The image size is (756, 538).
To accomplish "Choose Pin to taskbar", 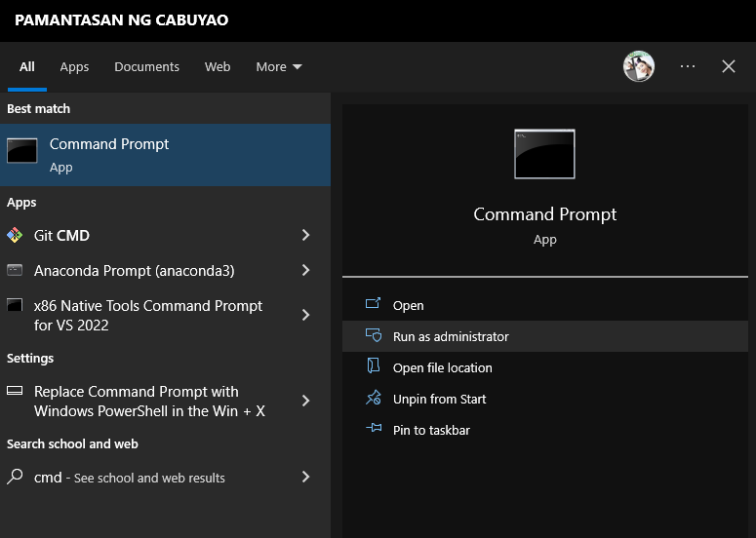I will (x=545, y=430).
